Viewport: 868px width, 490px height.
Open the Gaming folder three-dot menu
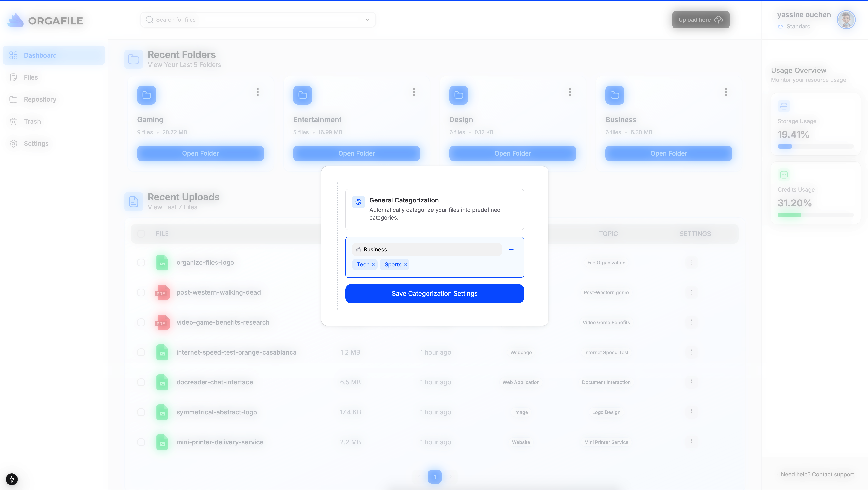258,92
